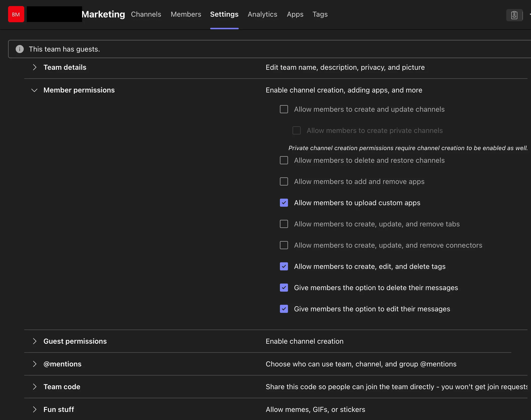Click 'Choose who can use team, channel' description
Image resolution: width=531 pixels, height=420 pixels.
361,364
